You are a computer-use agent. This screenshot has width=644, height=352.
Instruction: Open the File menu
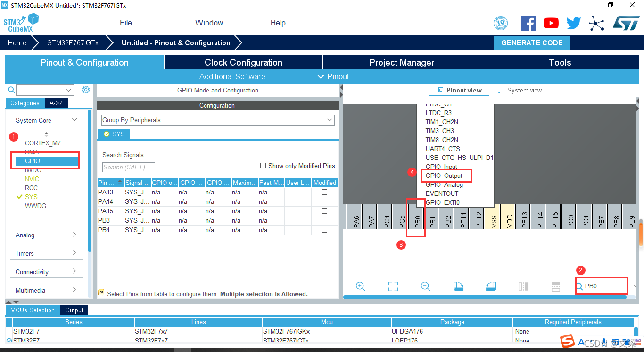[x=126, y=23]
